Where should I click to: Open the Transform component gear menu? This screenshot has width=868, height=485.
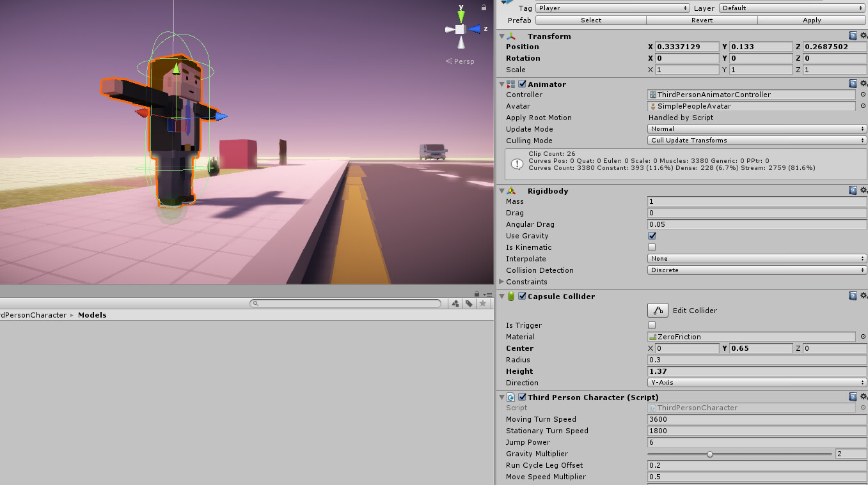pos(864,36)
